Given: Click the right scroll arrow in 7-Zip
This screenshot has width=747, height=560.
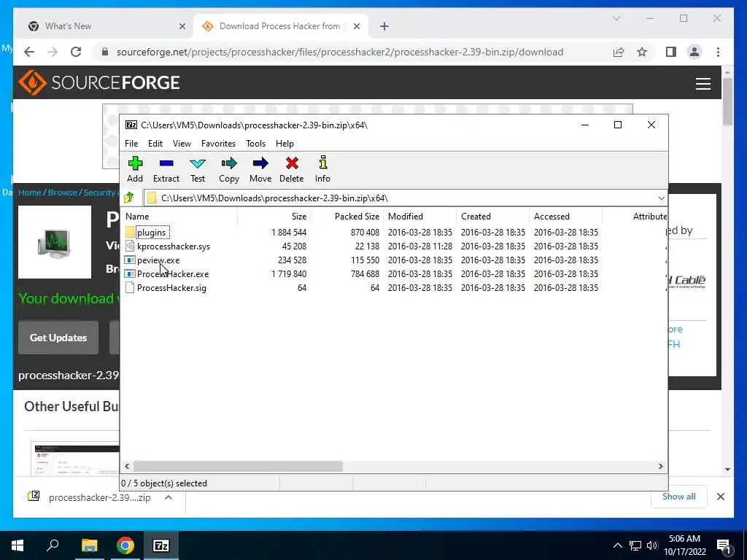Looking at the screenshot, I should coord(661,466).
